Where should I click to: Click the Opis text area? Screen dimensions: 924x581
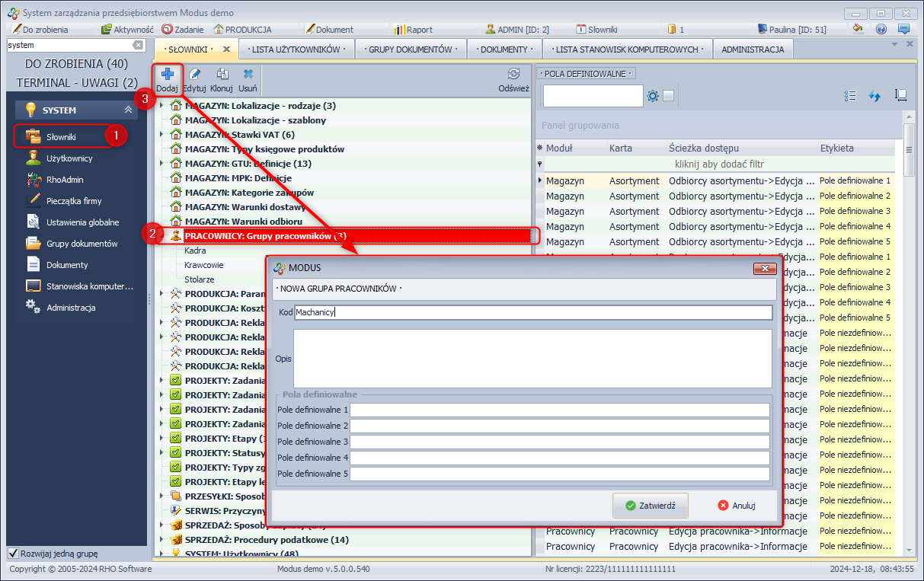(x=532, y=358)
